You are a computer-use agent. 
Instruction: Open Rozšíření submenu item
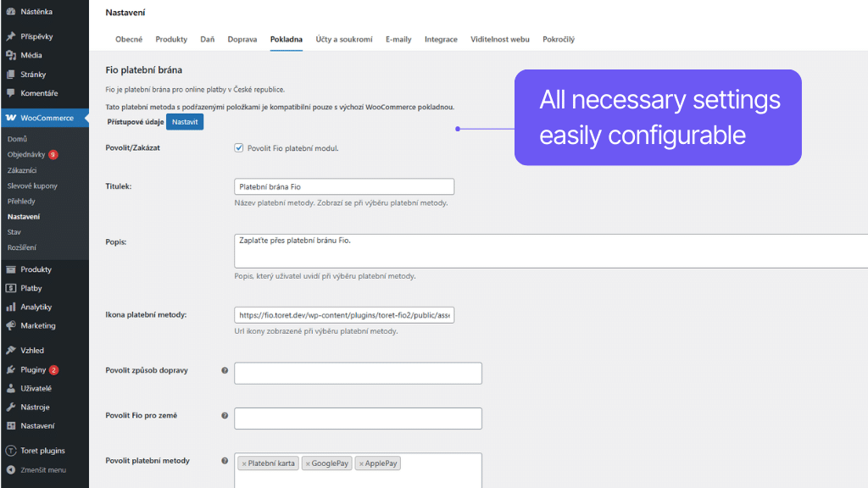coord(21,247)
